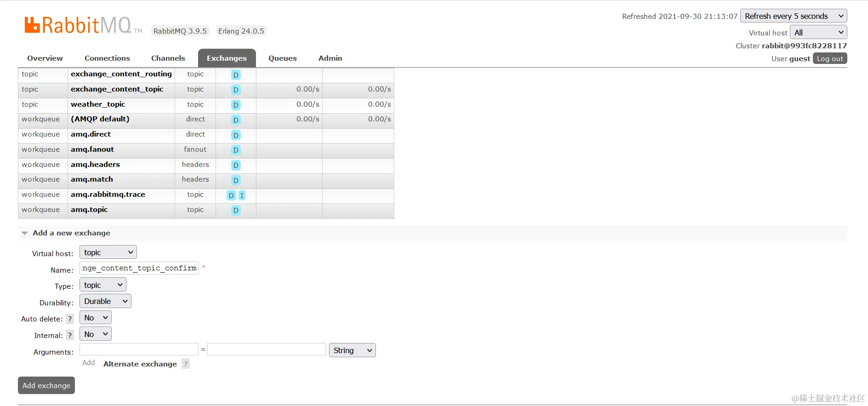Click the D badge in weather_topic row
Viewport: 868px width, 406px height.
[x=236, y=105]
